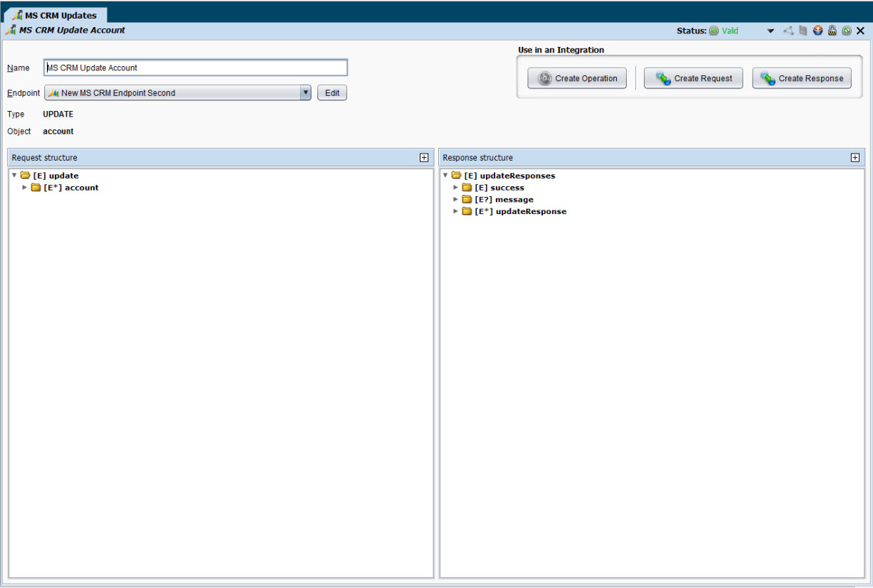Click the Use in an Integration label
The image size is (873, 588).
click(561, 50)
